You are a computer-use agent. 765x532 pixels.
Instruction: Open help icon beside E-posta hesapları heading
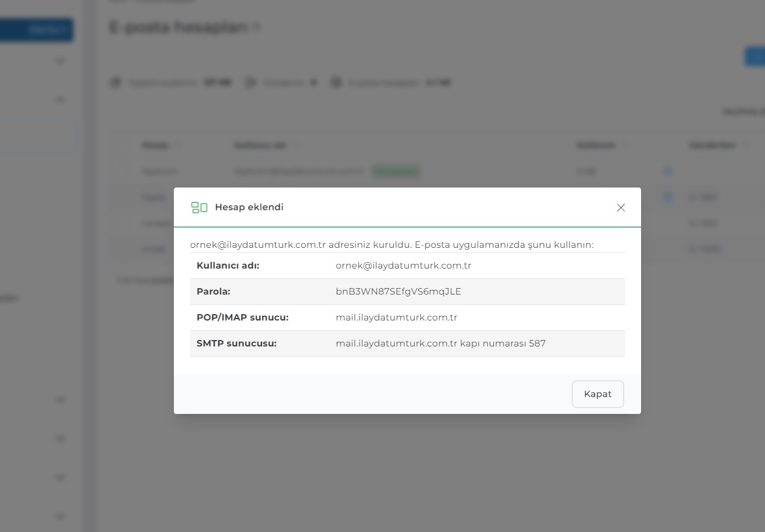(x=257, y=27)
